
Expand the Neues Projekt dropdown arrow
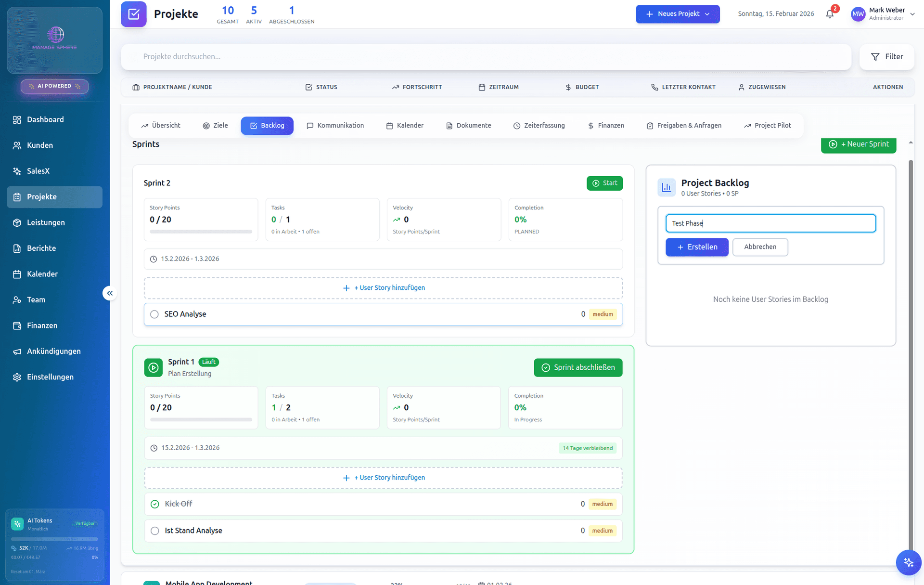point(706,14)
